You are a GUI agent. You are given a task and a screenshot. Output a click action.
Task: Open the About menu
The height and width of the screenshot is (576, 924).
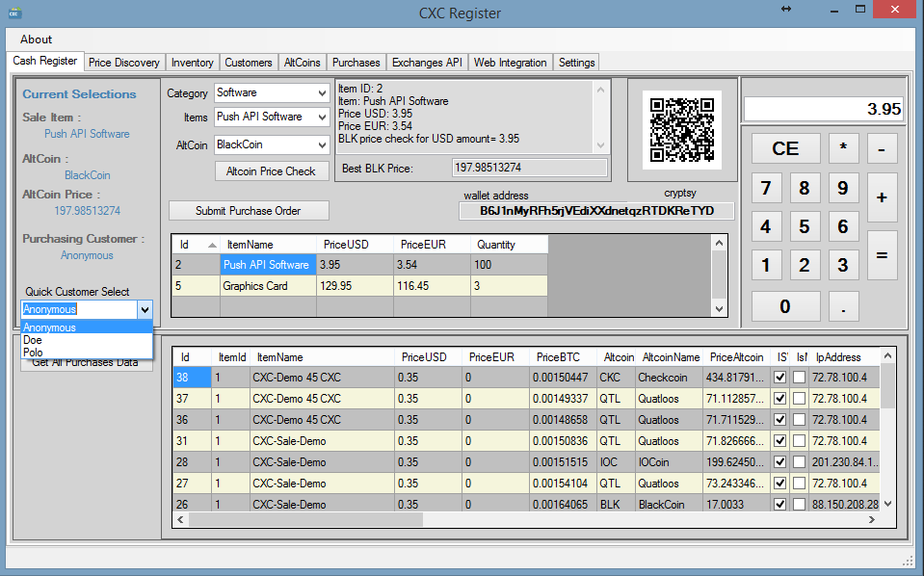pyautogui.click(x=36, y=39)
